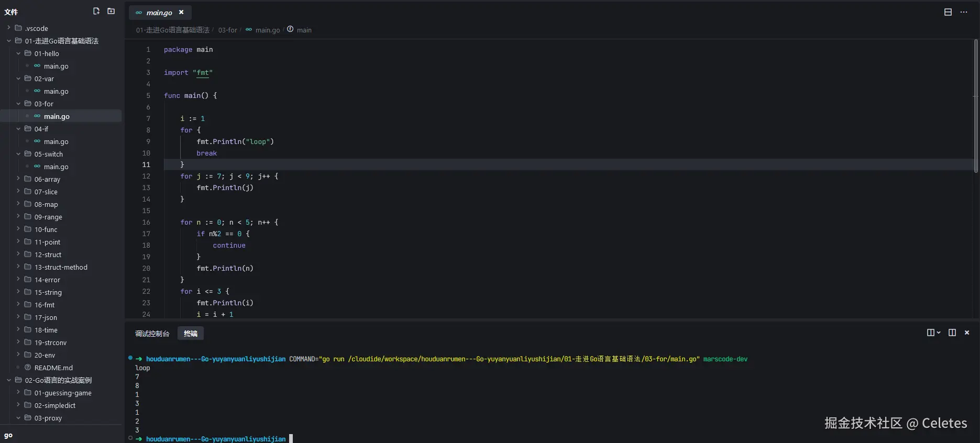
Task: Collapse the 05-switch folder
Action: coord(18,153)
